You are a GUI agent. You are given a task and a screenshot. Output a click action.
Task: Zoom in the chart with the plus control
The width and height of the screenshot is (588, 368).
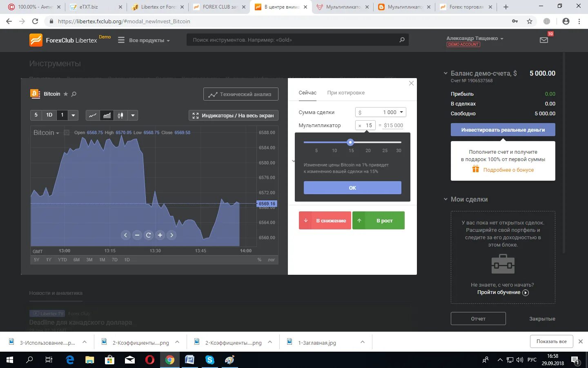(160, 235)
